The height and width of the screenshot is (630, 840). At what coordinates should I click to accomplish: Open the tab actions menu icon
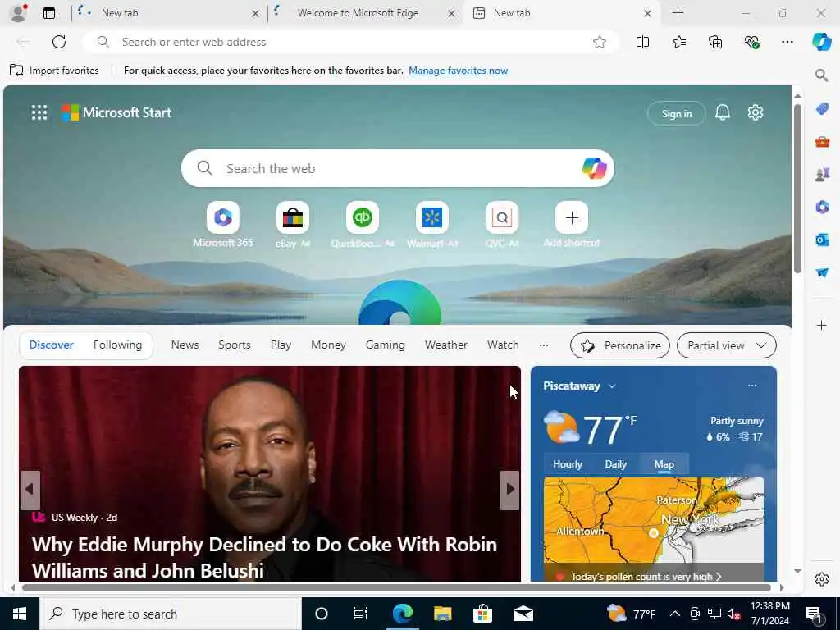coord(49,13)
